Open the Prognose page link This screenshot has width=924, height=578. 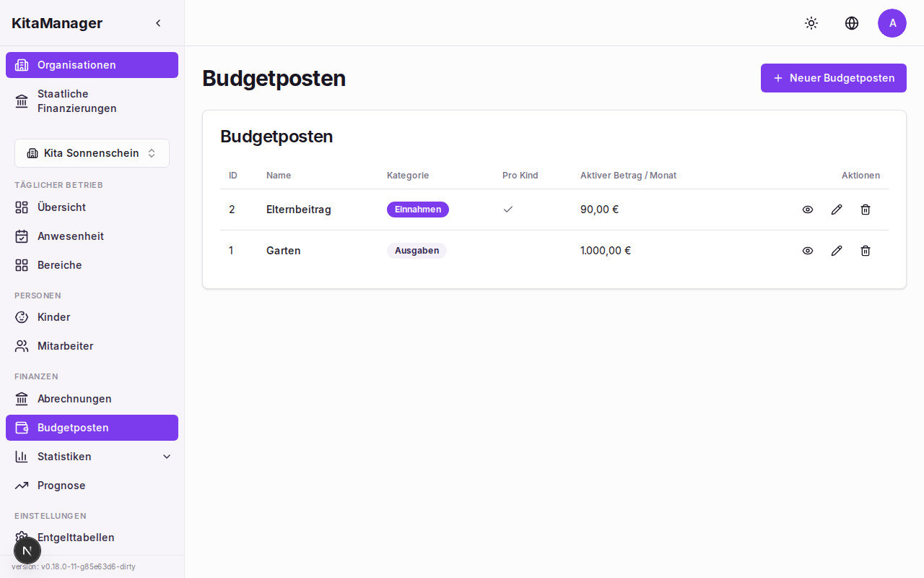pyautogui.click(x=61, y=486)
